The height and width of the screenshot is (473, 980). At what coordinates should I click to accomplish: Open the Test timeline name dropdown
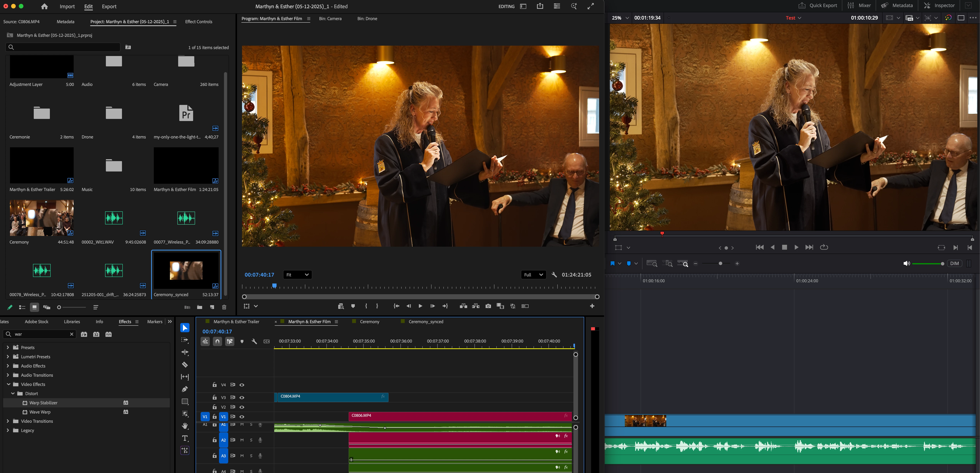(794, 18)
